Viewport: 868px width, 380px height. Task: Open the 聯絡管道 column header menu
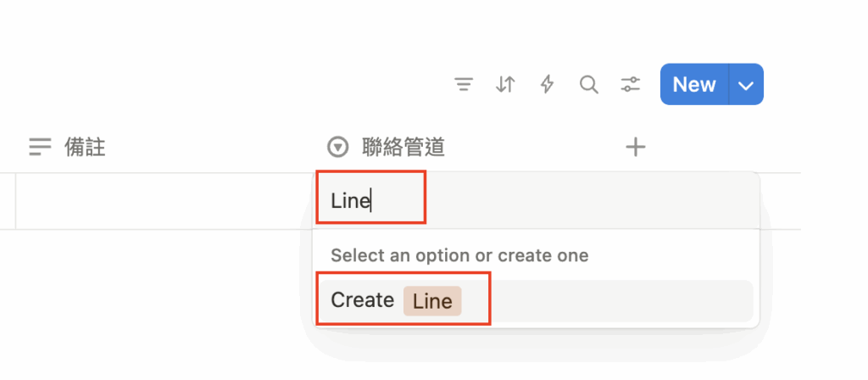(x=403, y=148)
